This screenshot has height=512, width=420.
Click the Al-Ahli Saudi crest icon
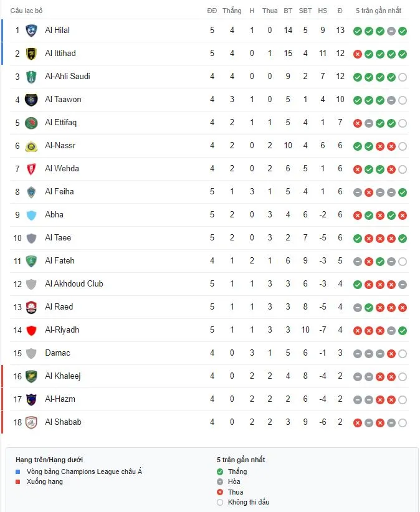pos(31,77)
